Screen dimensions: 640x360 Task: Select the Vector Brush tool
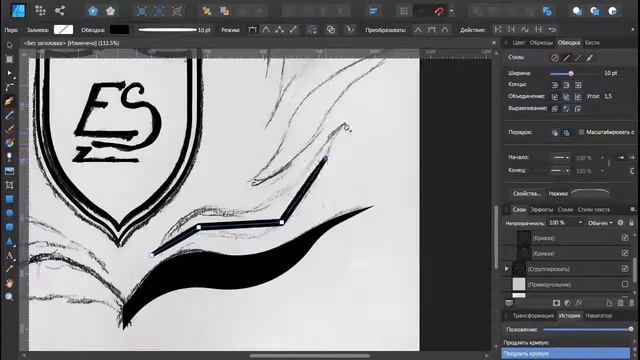(x=9, y=129)
